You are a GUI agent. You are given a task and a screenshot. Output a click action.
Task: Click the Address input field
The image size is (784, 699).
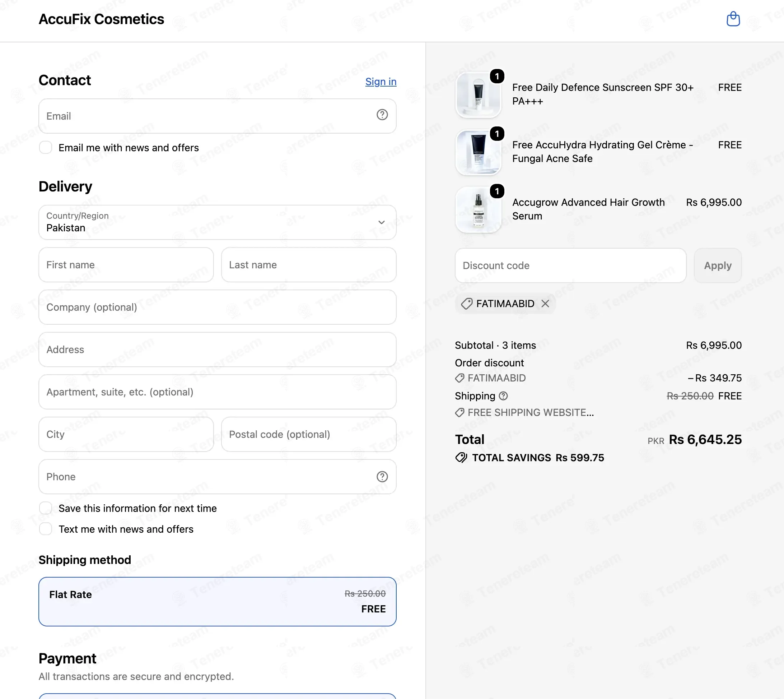point(217,349)
